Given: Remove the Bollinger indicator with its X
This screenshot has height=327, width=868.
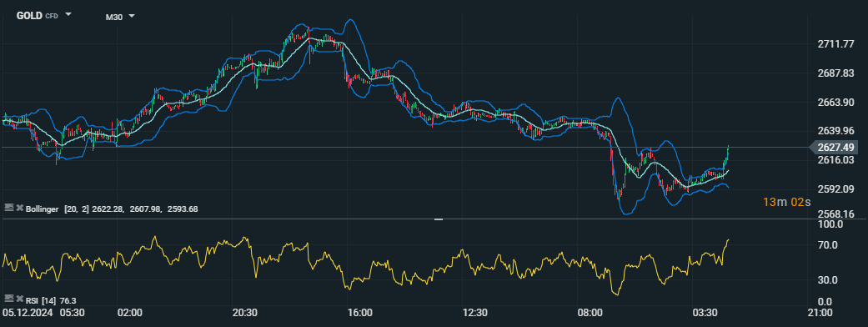Looking at the screenshot, I should point(19,208).
